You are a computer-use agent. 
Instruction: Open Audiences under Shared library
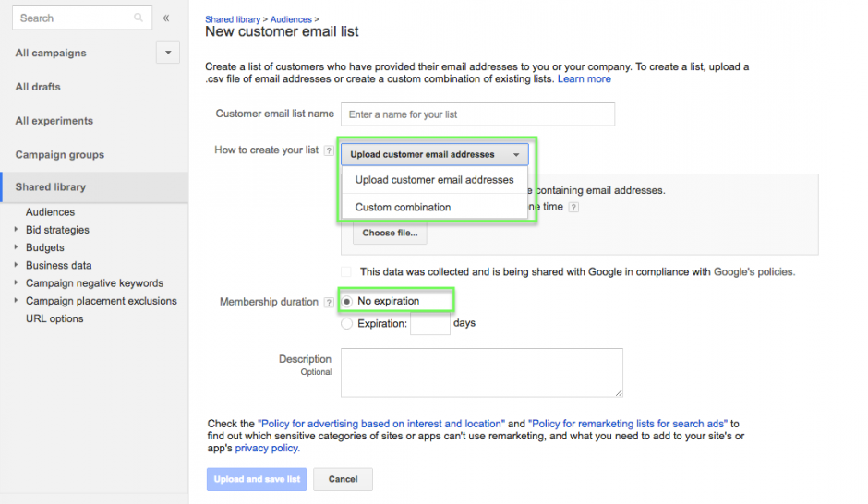pyautogui.click(x=50, y=212)
